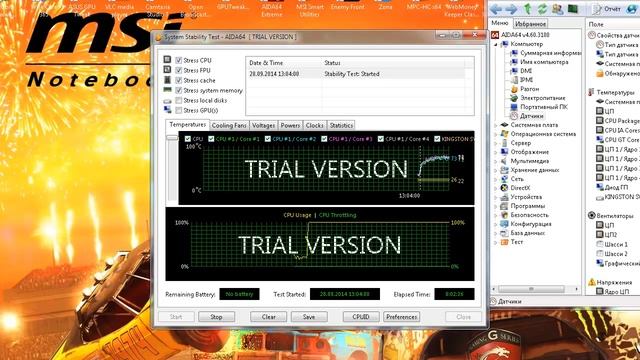Uncheck Stress system memory option

(178, 90)
